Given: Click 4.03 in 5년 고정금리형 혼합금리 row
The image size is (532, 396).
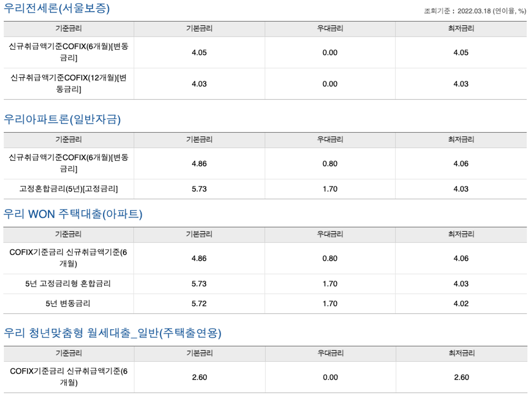Looking at the screenshot, I should [x=461, y=283].
